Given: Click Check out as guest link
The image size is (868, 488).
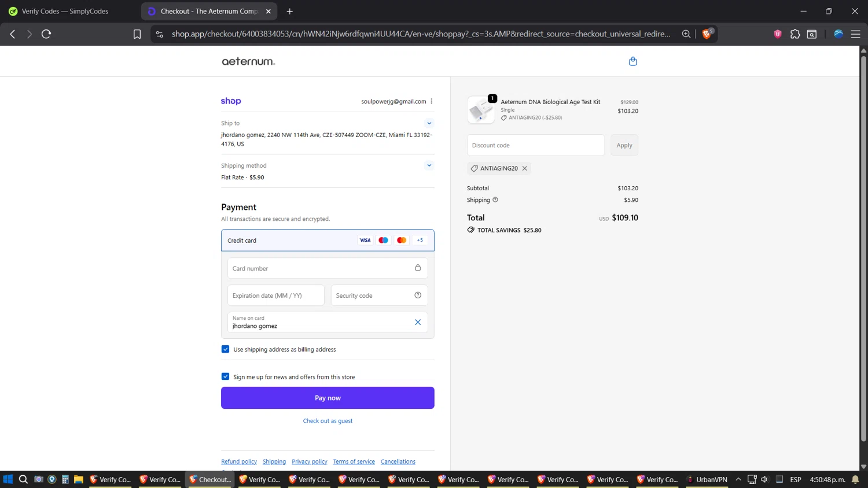Looking at the screenshot, I should coord(328,421).
